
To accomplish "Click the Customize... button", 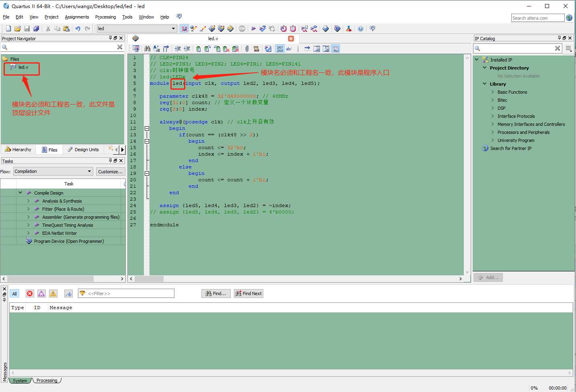I will (111, 172).
